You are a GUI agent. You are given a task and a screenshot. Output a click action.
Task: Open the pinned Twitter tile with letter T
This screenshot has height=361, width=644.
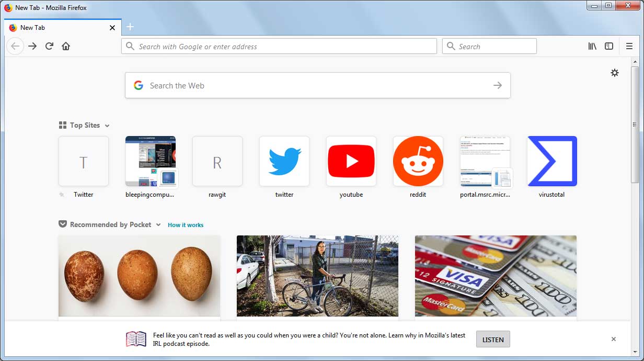click(84, 161)
